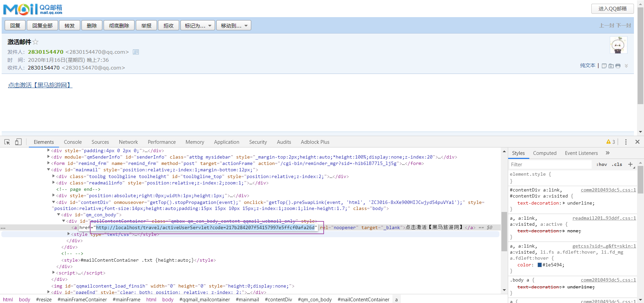Select the activeUserServlet href URL text
This screenshot has width=644, height=303.
pyautogui.click(x=205, y=228)
